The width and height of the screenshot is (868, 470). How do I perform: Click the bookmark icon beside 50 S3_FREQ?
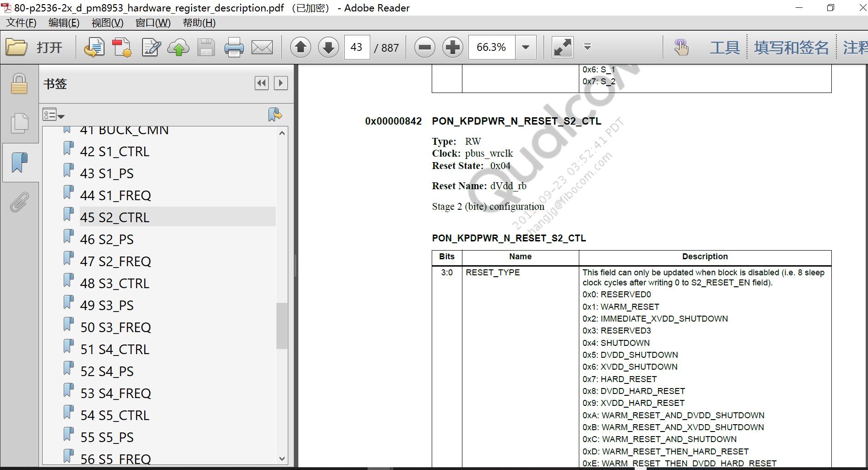point(68,324)
